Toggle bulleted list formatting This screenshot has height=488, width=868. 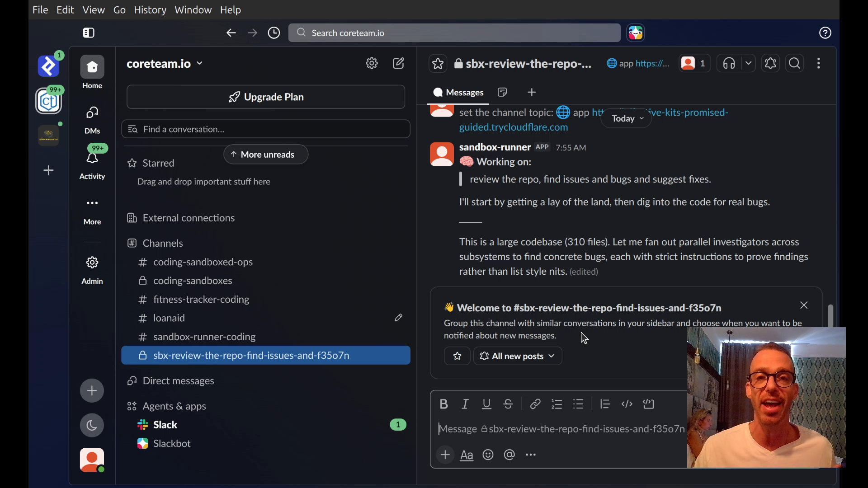579,404
